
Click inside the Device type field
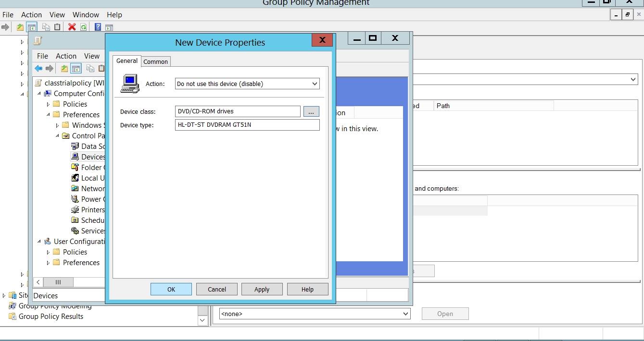point(247,125)
